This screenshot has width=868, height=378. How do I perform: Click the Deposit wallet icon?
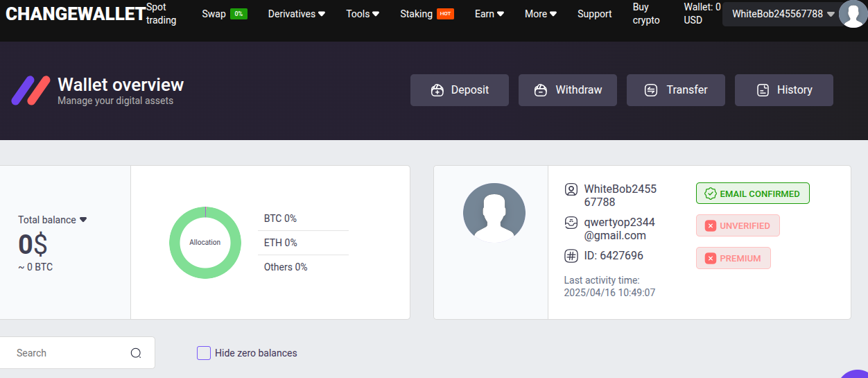tap(437, 90)
